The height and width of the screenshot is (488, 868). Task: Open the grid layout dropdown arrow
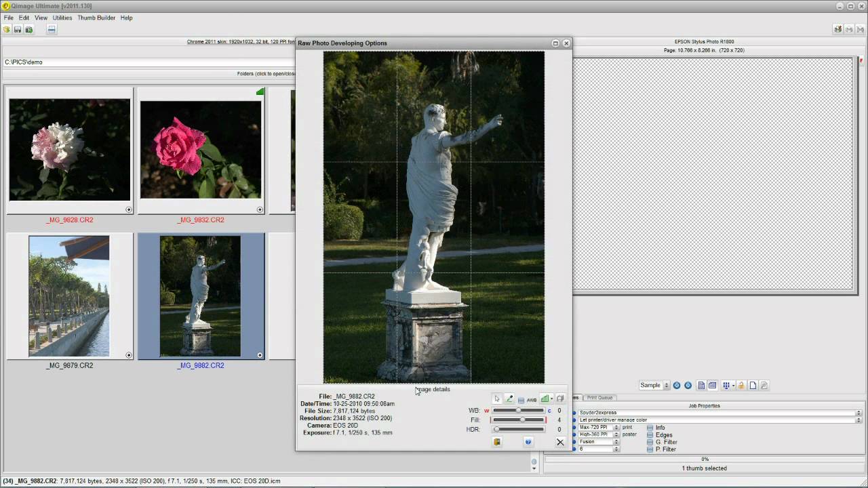tap(733, 386)
